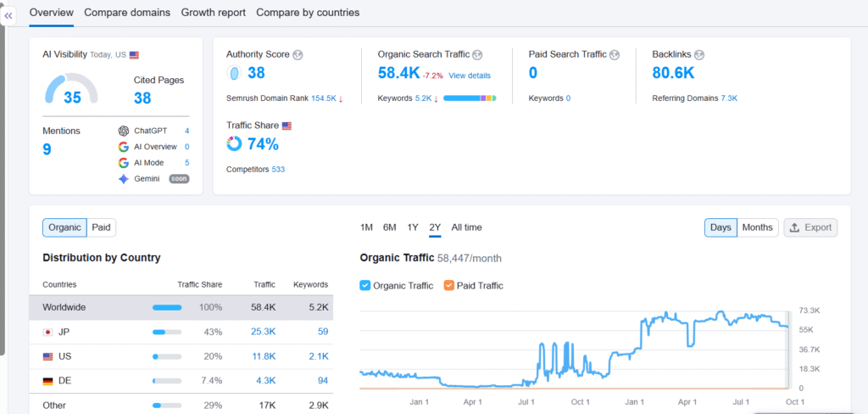
Task: Switch chart granularity to Months
Action: [757, 227]
